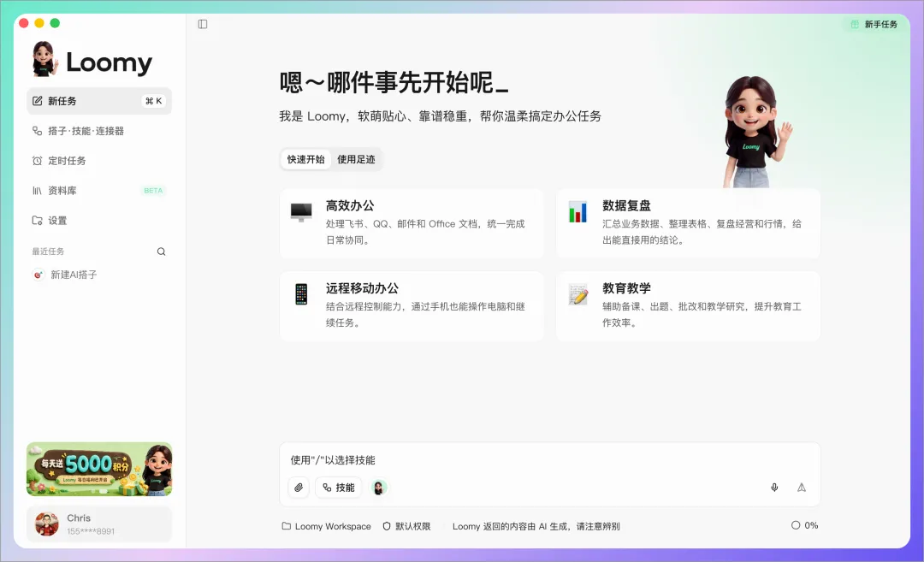Image resolution: width=924 pixels, height=562 pixels.
Task: Switch to the 使用足迹 tab
Action: [356, 159]
